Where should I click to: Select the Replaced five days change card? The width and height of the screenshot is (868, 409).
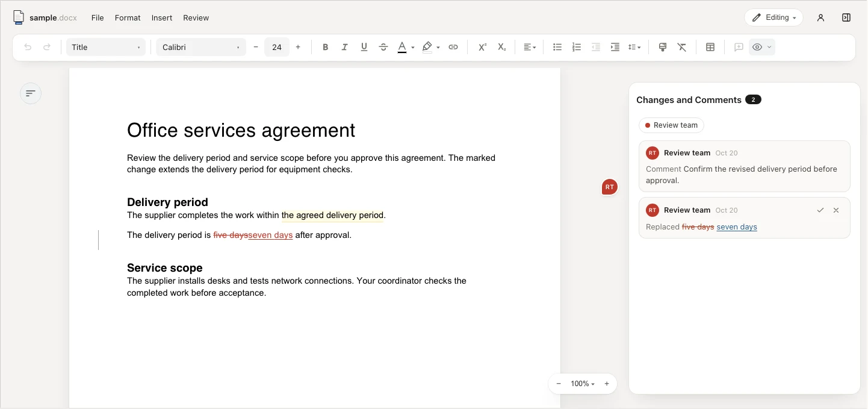tap(745, 218)
